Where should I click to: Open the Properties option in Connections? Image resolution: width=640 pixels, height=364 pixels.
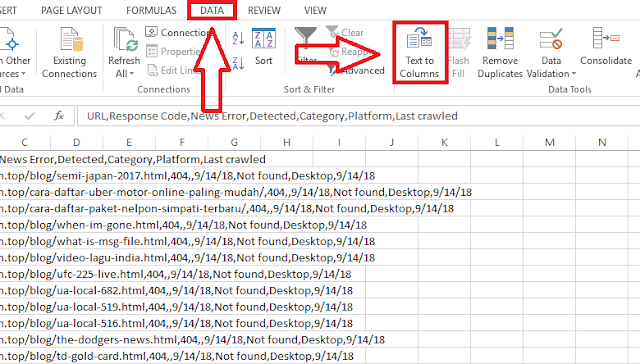(173, 51)
